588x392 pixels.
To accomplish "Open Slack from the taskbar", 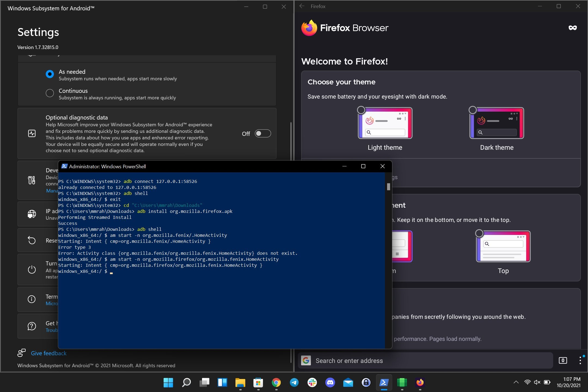I will pos(312,382).
